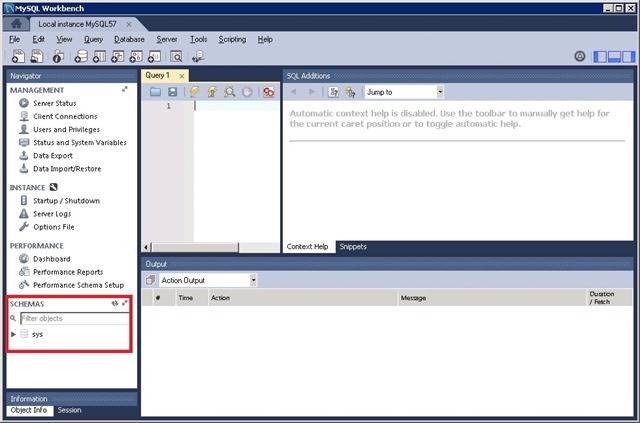Refresh the Schemas list

coord(115,303)
